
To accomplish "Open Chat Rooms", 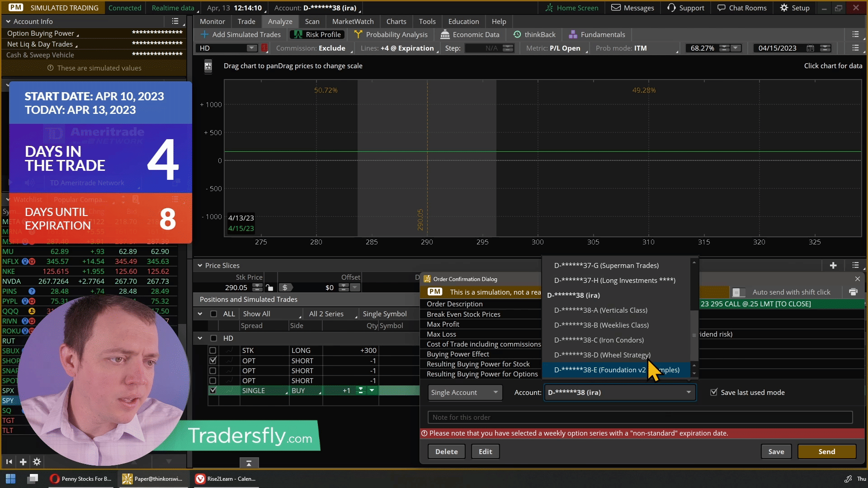I will click(742, 8).
